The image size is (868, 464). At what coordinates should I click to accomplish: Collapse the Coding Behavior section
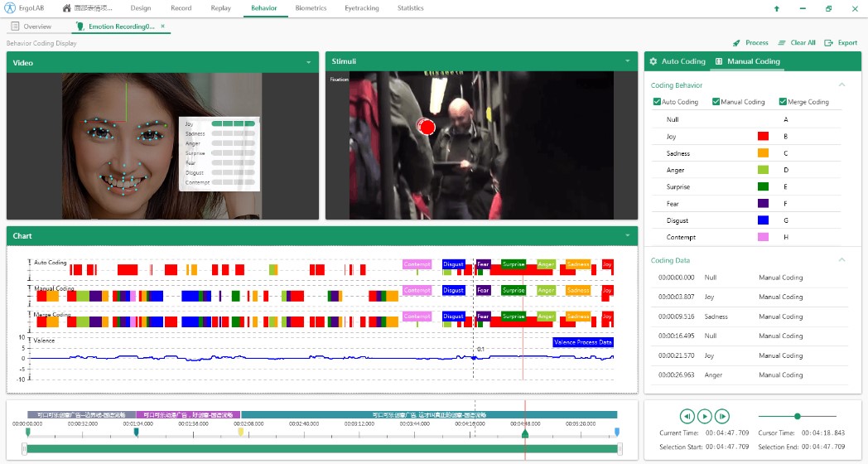click(x=841, y=85)
